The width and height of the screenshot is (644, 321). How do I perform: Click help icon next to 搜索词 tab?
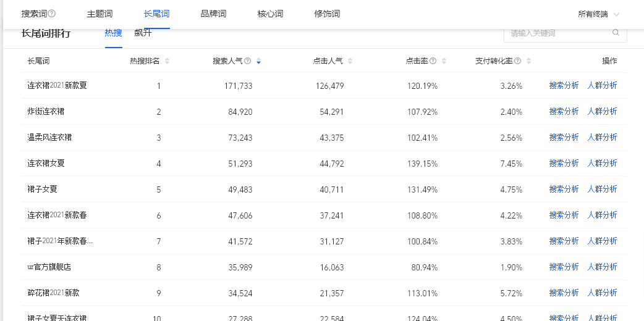(x=52, y=14)
